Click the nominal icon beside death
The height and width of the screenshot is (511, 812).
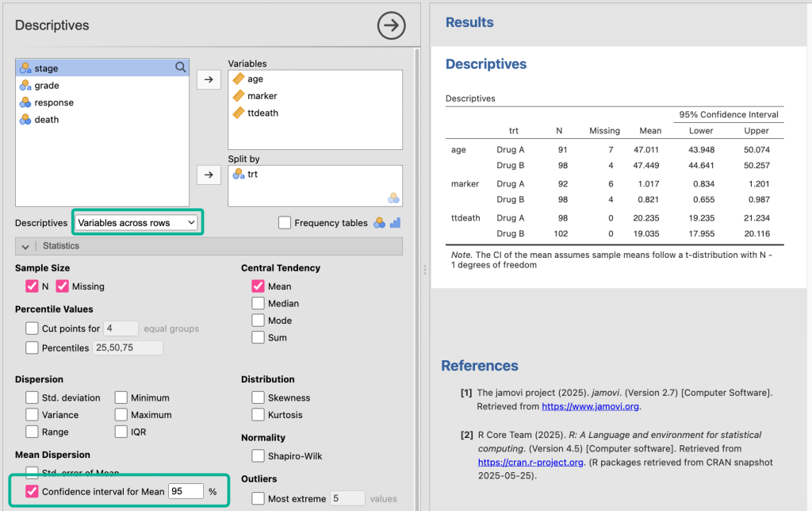pyautogui.click(x=25, y=120)
